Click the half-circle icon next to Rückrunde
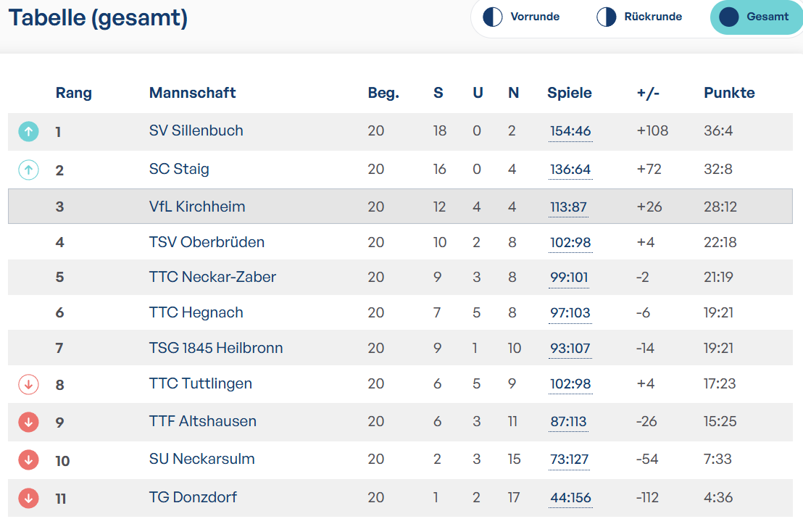This screenshot has height=532, width=803. coord(607,17)
